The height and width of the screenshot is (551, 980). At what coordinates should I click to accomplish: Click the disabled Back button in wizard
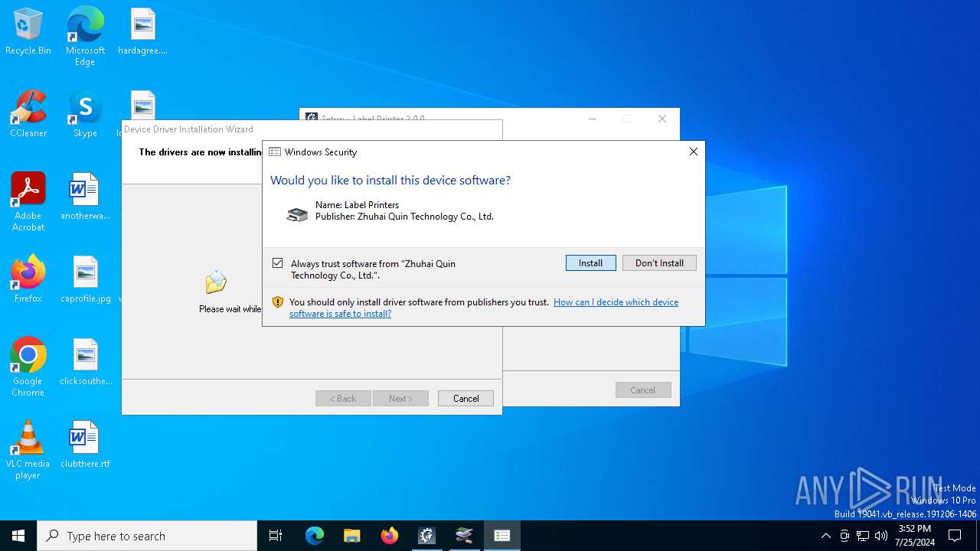tap(343, 399)
